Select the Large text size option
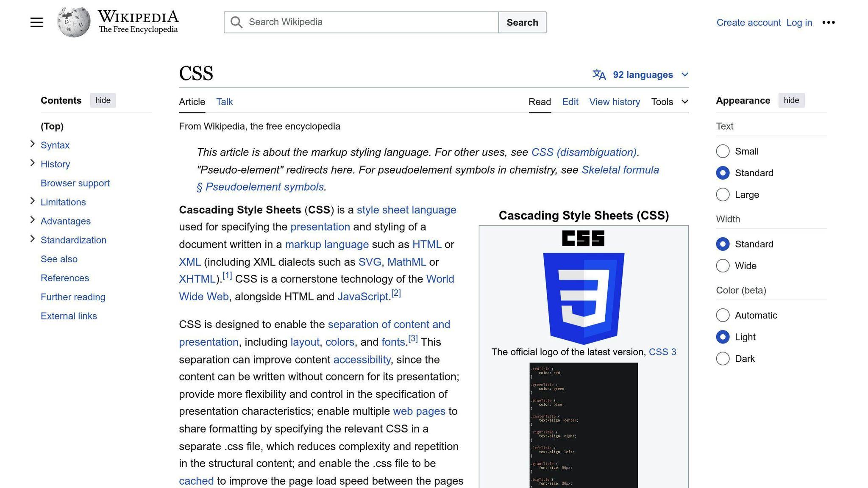The image size is (868, 488). (x=723, y=194)
